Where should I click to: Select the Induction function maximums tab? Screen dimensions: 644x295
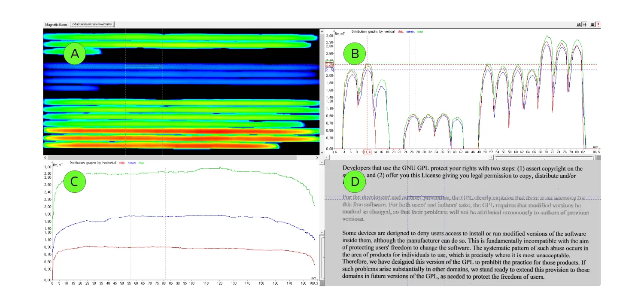[92, 24]
